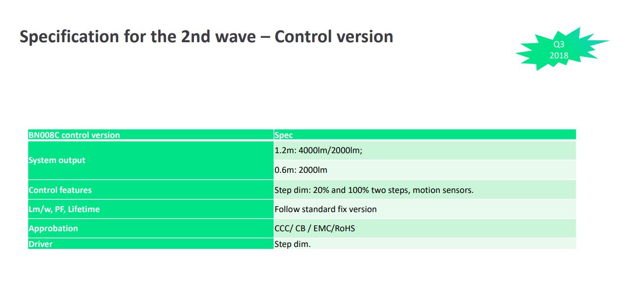Select the 2018 text inside the badge
Viewport: 644px width, 299px height.
tap(559, 55)
